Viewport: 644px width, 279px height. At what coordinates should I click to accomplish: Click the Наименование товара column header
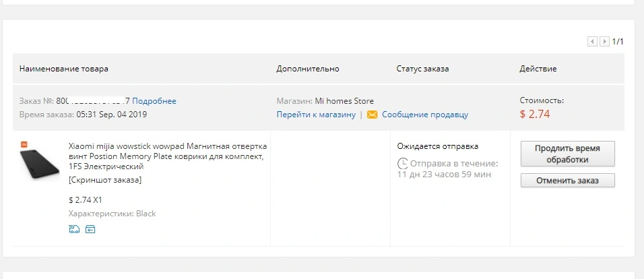[x=64, y=69]
